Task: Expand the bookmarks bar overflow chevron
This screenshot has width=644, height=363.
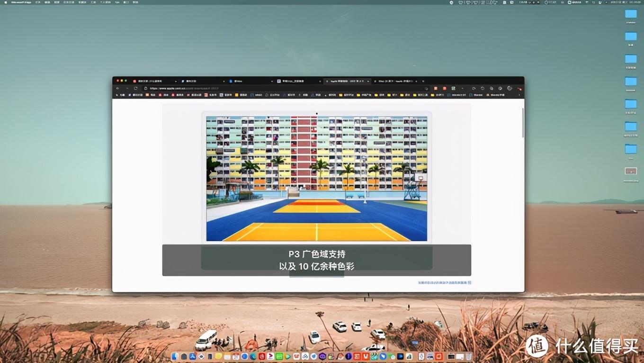Action: pos(519,95)
